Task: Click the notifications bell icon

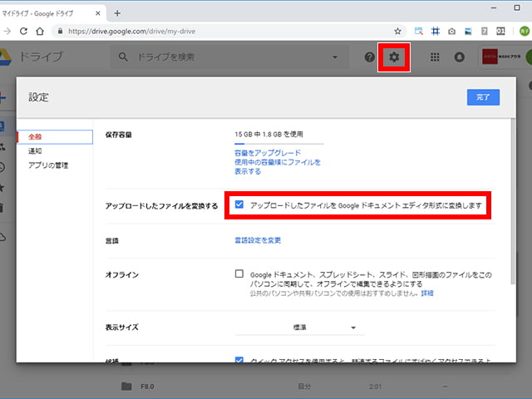Action: tap(459, 57)
